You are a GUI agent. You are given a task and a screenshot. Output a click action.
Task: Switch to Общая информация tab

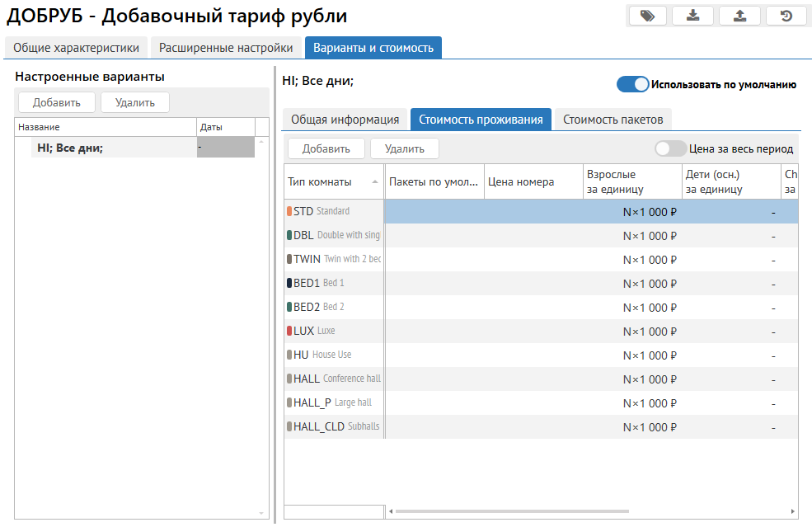345,119
